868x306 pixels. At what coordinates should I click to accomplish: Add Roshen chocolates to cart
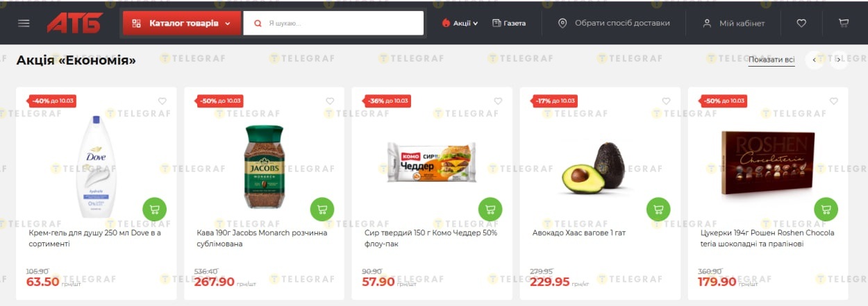tap(826, 209)
